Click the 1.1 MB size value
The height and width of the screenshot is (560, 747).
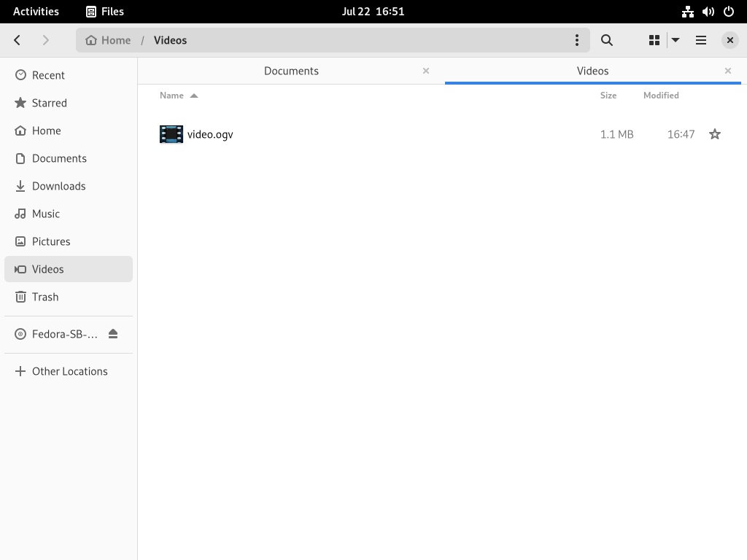[616, 134]
